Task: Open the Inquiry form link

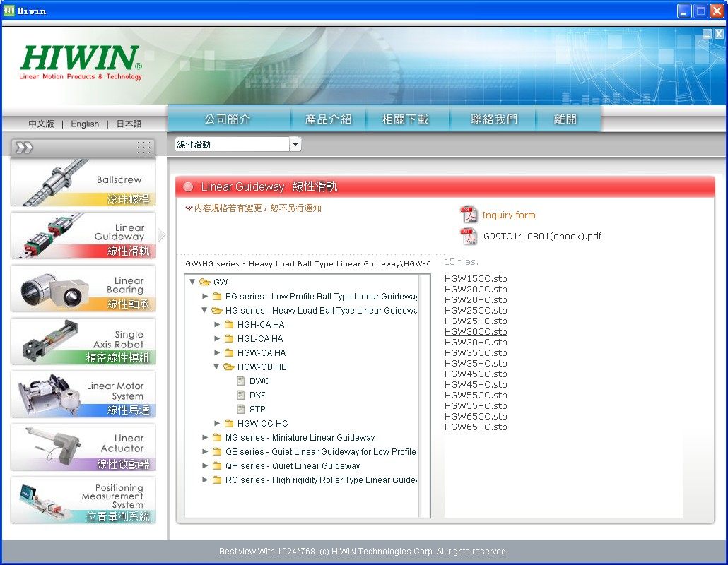Action: coord(508,215)
